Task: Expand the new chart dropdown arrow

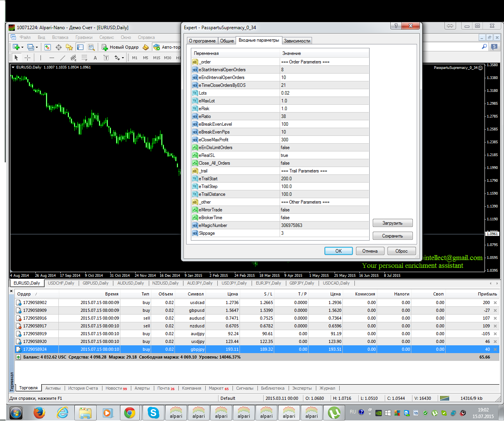Action: [22, 47]
